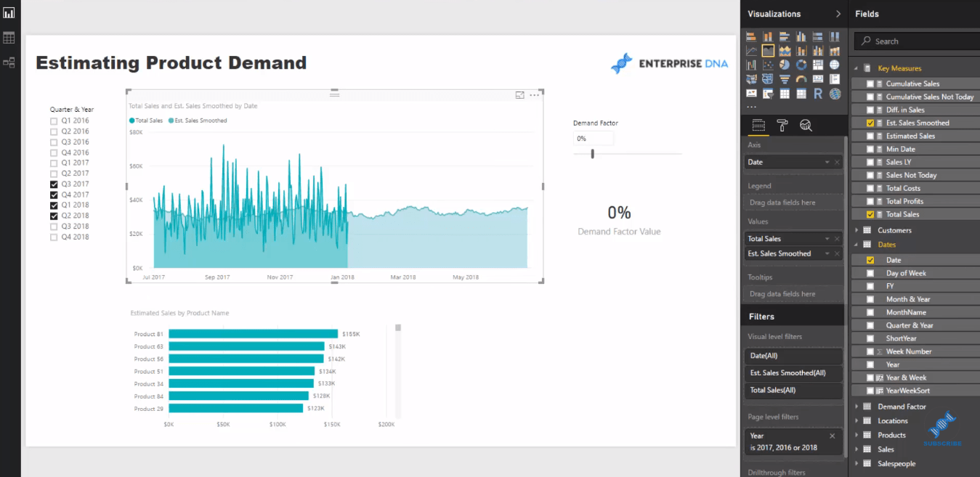Select Card visualization icon
The height and width of the screenshot is (477, 980).
(818, 79)
